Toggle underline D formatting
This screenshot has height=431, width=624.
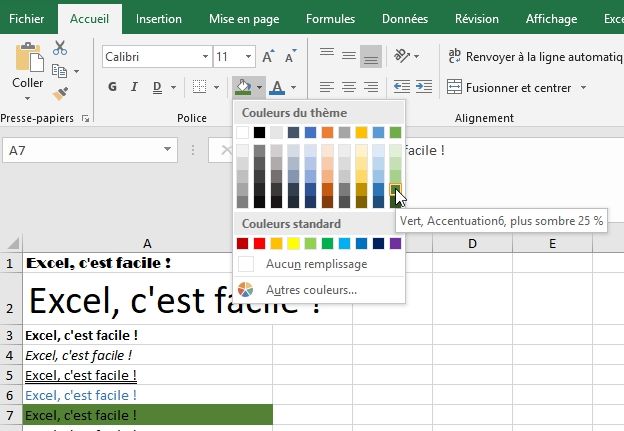pyautogui.click(x=157, y=87)
